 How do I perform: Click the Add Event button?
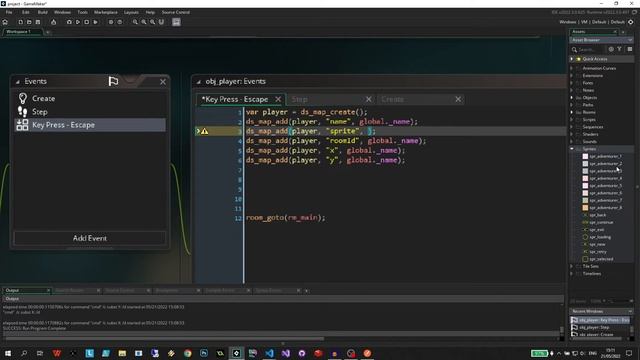click(90, 238)
